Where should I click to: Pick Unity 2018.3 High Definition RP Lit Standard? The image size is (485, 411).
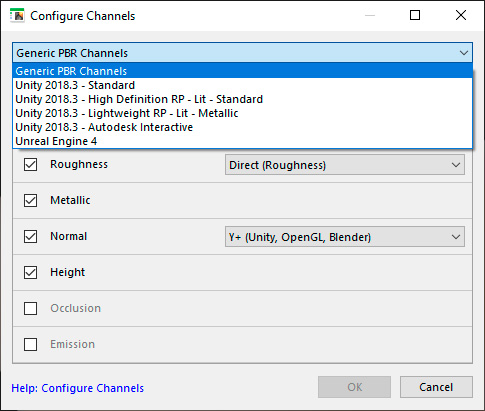pos(242,99)
